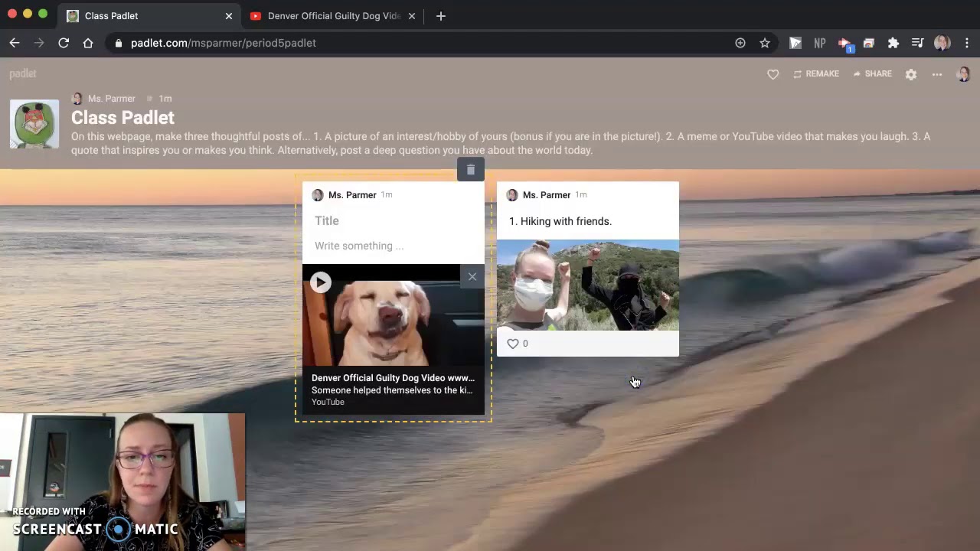Open the Chrome three-dot menu
Image resolution: width=980 pixels, height=551 pixels.
point(967,44)
